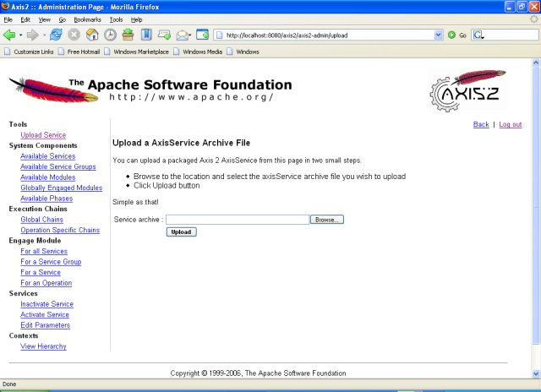Open the Downloads icon in the toolbar
The image size is (541, 392).
(x=128, y=35)
